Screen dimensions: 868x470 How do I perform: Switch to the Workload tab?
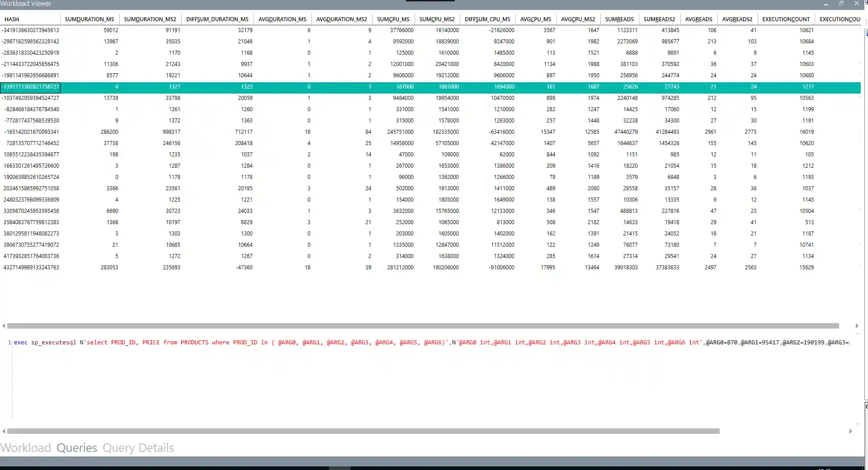(26, 447)
